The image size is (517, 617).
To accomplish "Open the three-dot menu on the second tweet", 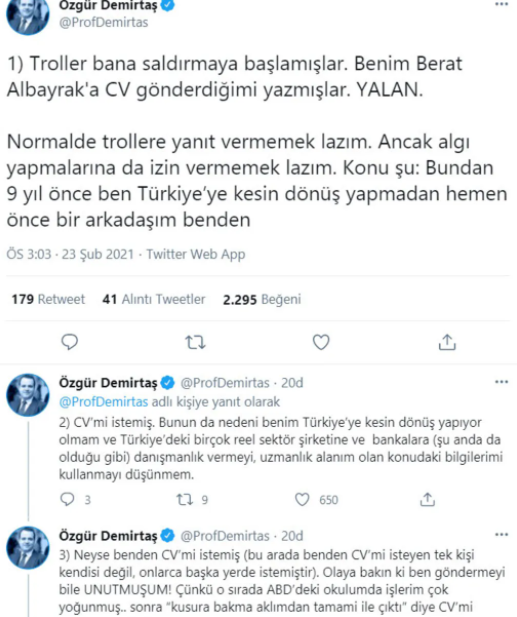I will 502,382.
